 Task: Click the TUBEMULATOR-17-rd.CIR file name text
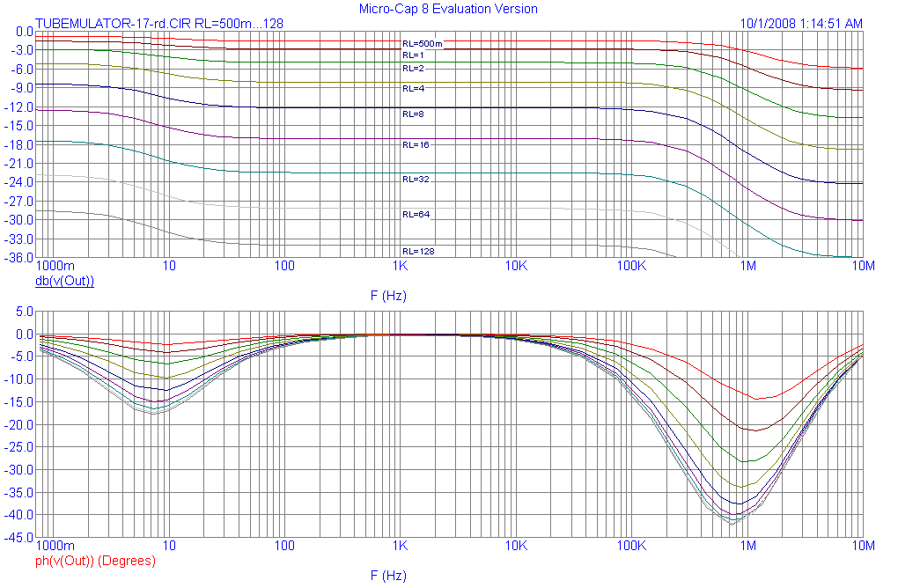coord(114,24)
